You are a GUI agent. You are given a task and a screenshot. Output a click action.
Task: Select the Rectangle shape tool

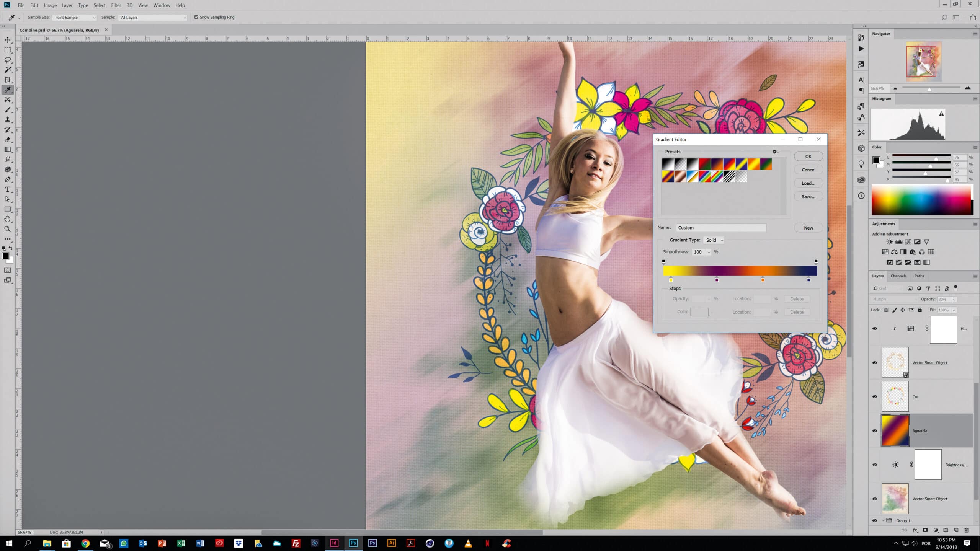(x=8, y=209)
